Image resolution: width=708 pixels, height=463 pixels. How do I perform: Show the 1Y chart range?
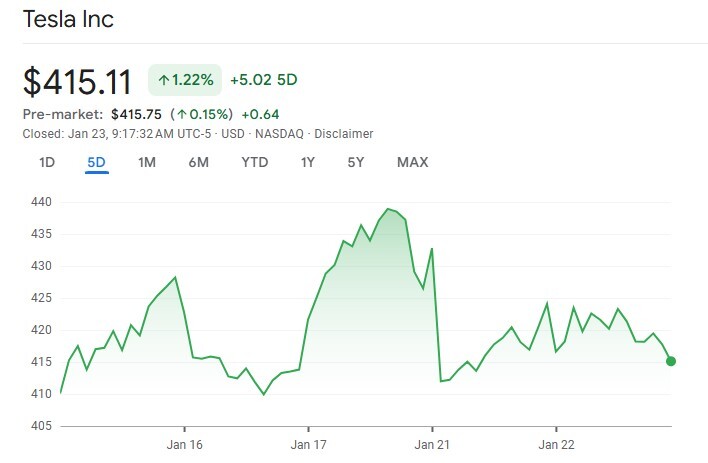click(x=307, y=162)
